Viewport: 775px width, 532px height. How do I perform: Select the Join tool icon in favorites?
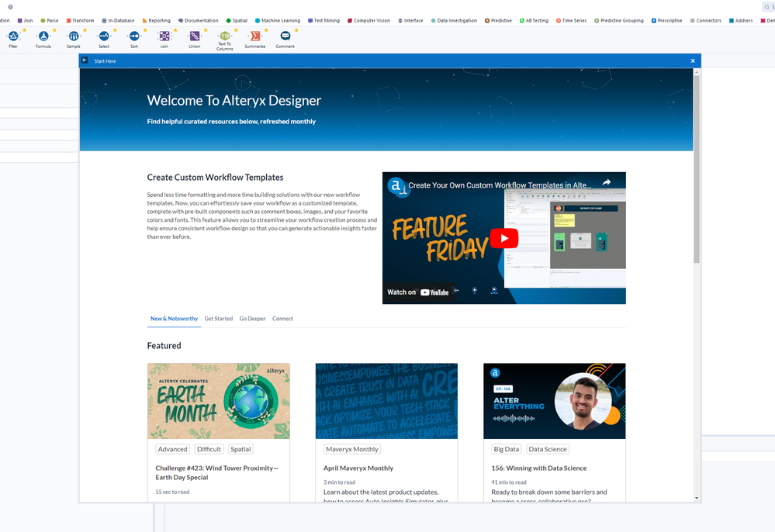(164, 36)
